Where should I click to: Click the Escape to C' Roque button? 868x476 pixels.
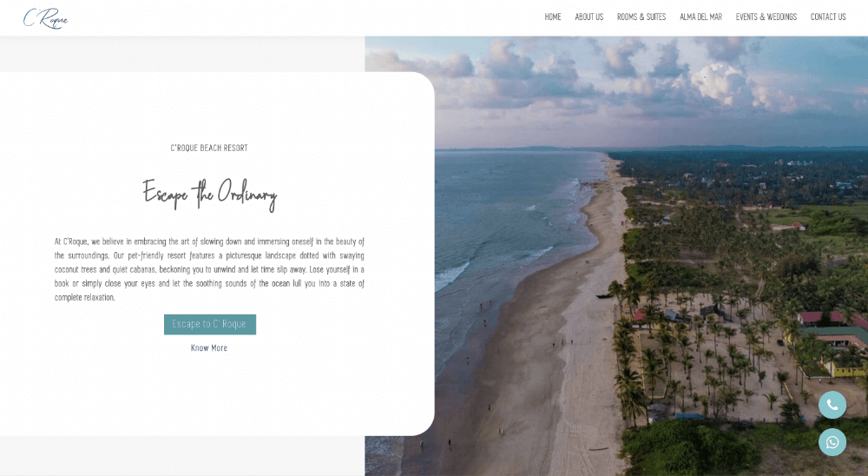click(x=210, y=324)
